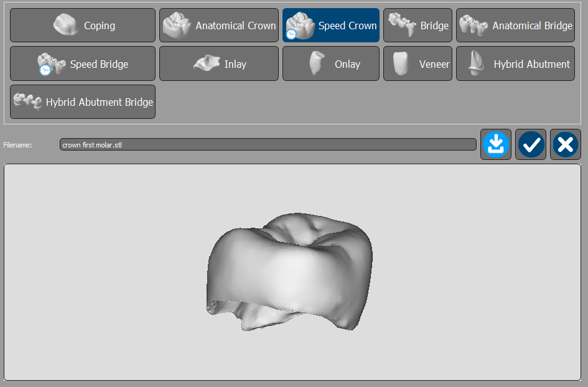
Task: Click the 3D molar crown model preview
Action: [290, 271]
